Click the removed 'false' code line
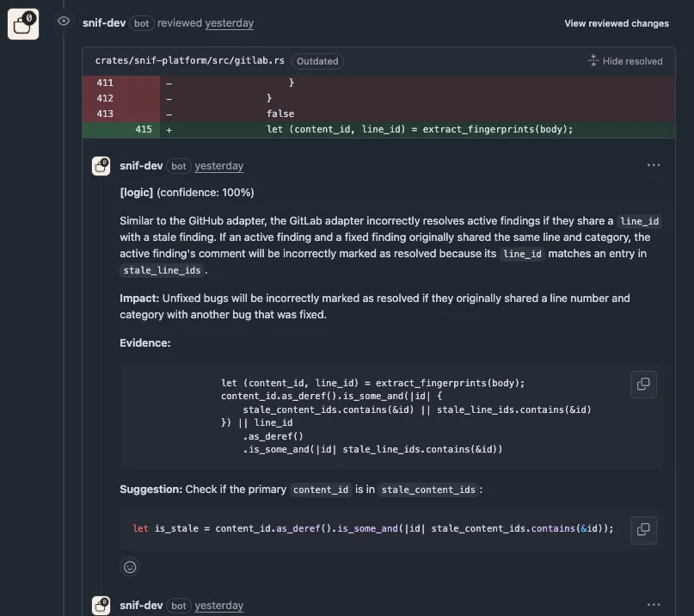 280,114
